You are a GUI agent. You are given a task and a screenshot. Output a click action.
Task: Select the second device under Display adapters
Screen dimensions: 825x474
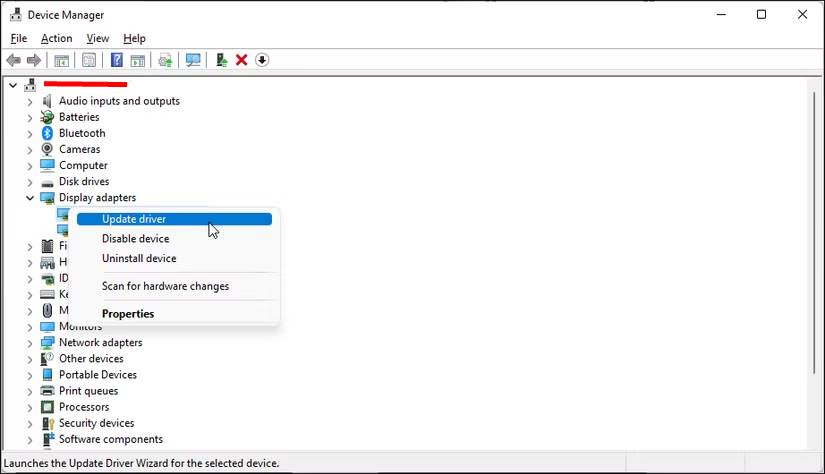tap(63, 230)
